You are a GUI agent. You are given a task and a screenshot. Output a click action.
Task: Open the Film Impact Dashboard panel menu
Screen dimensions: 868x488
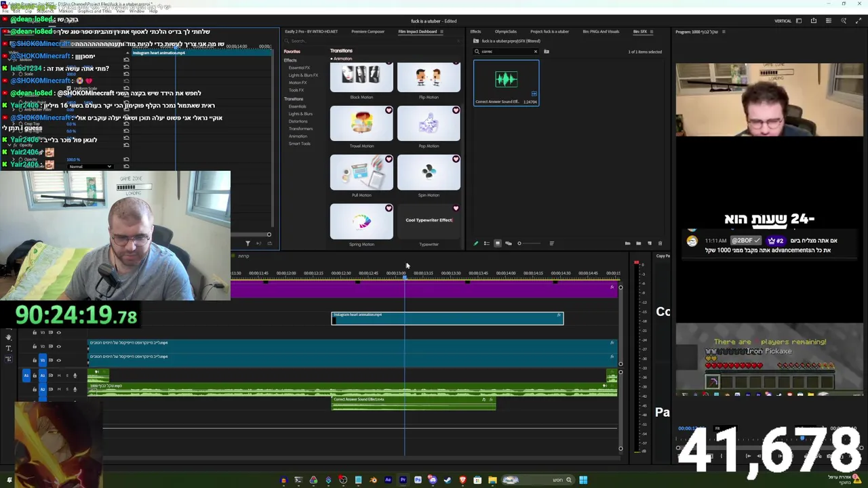(x=441, y=31)
